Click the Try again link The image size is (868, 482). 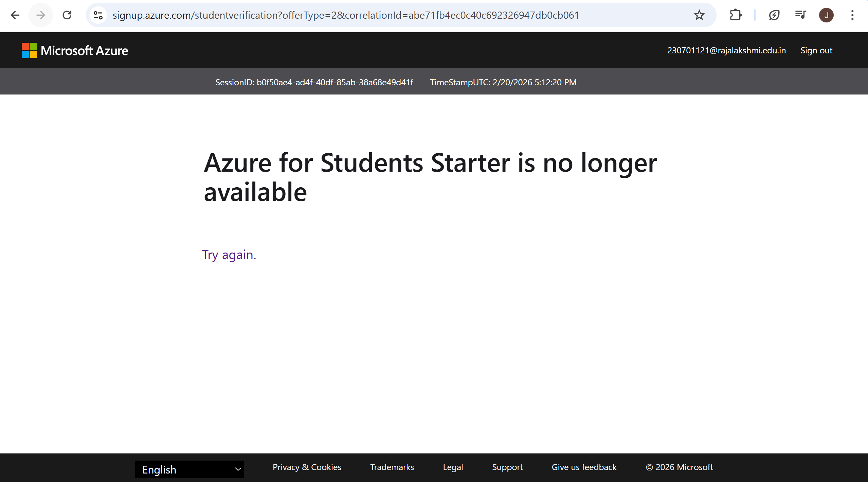(x=229, y=255)
